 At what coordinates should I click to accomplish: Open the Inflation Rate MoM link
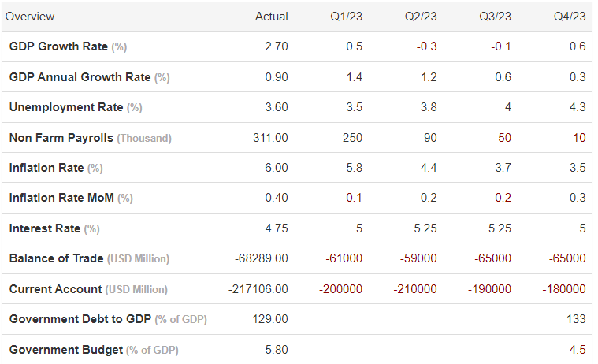pos(61,198)
